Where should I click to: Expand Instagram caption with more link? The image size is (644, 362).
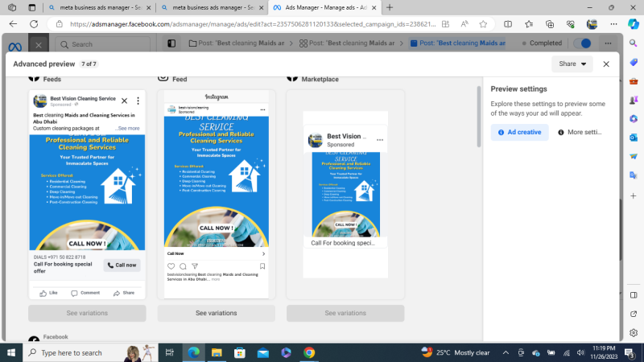click(216, 279)
